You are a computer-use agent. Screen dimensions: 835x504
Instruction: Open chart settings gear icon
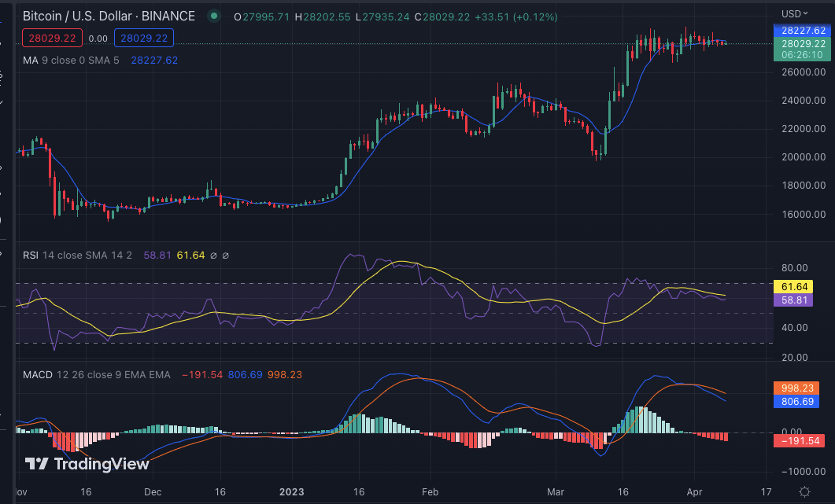804,491
